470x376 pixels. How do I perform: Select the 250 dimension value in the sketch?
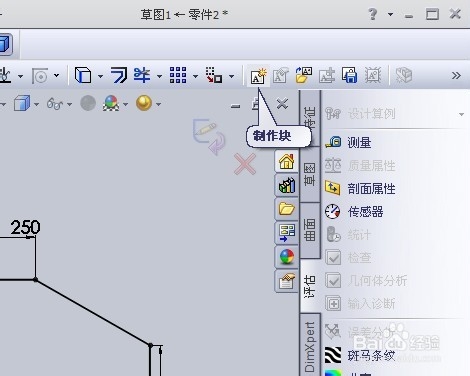25,227
